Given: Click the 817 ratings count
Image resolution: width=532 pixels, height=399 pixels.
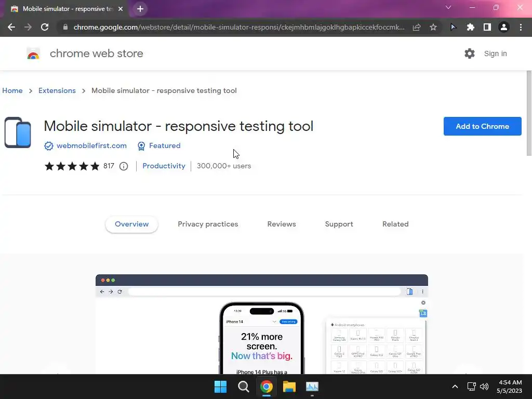Looking at the screenshot, I should (109, 166).
